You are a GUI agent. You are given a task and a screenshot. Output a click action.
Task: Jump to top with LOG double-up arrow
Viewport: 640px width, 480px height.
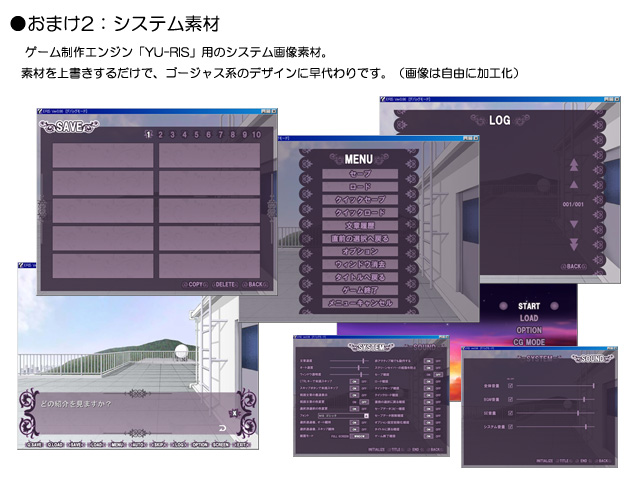tap(574, 164)
